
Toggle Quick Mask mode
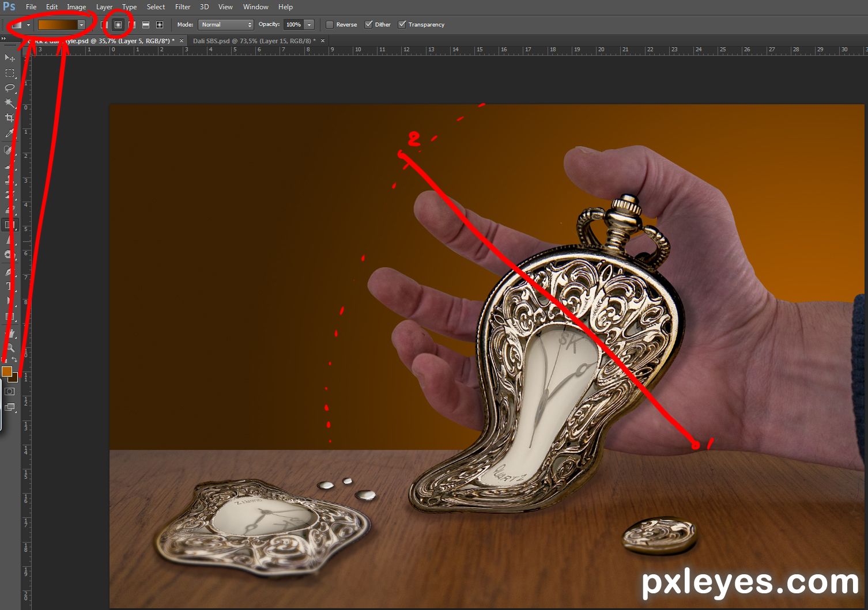tap(10, 392)
